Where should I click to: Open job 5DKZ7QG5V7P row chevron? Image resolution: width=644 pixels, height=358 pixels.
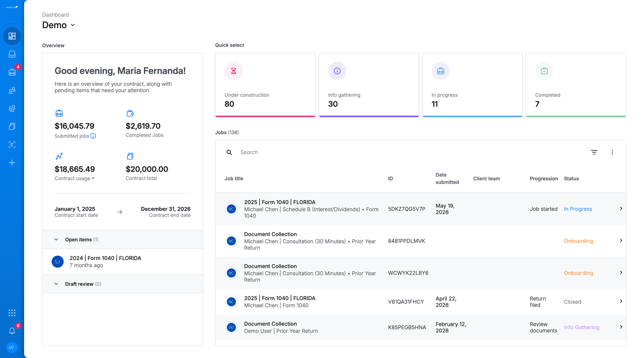click(621, 208)
